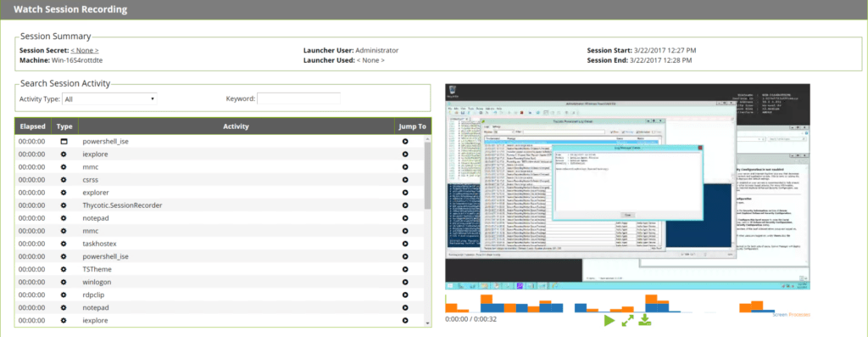The image size is (868, 337).
Task: Download the session recording
Action: [644, 320]
